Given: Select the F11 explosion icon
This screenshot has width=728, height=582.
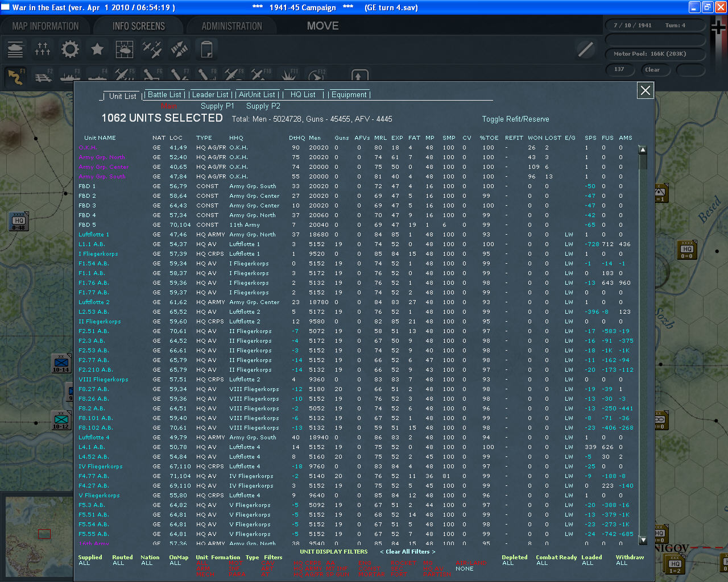Looking at the screenshot, I should (x=288, y=76).
